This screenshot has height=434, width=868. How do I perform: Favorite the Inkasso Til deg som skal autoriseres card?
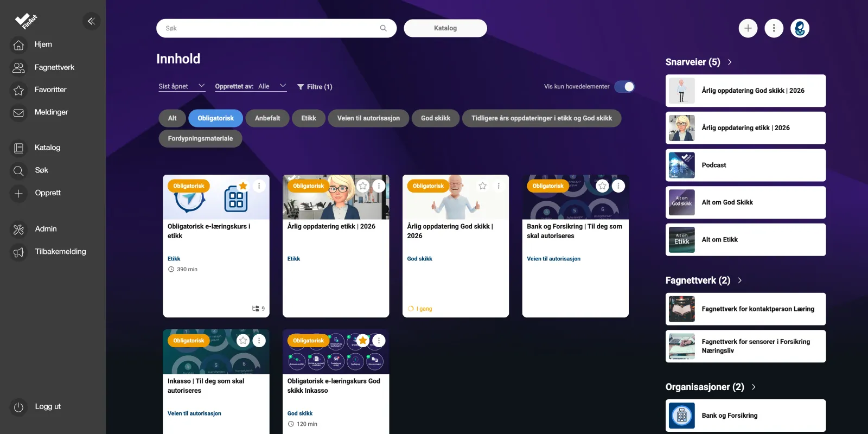[x=243, y=341]
